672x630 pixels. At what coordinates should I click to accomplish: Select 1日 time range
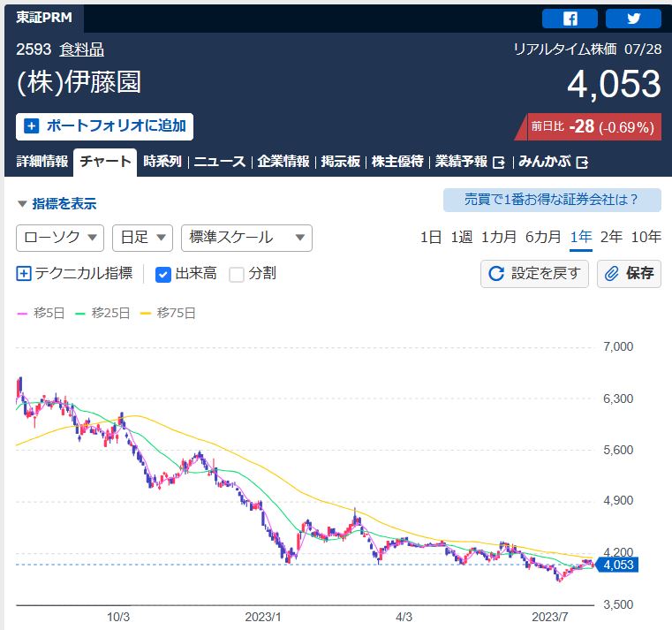click(431, 237)
